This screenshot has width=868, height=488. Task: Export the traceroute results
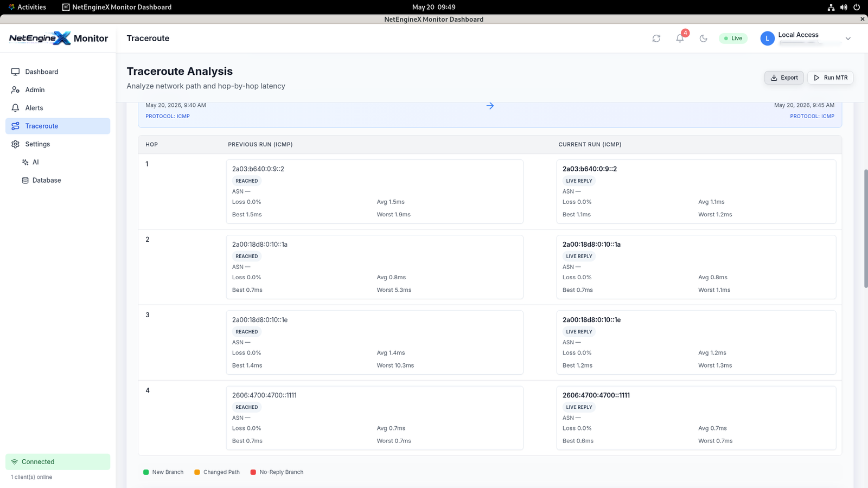pyautogui.click(x=784, y=78)
